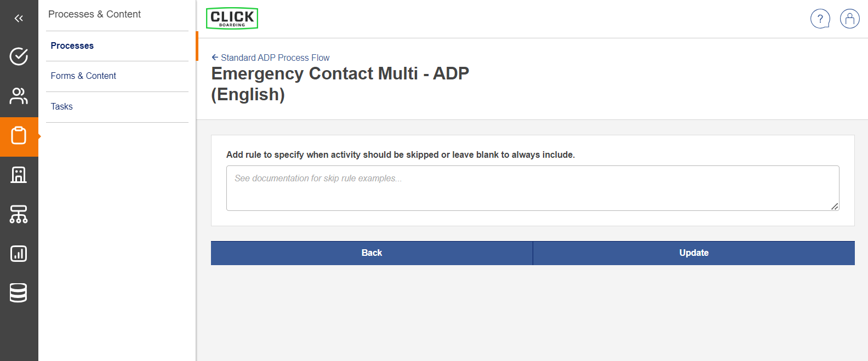Viewport: 868px width, 361px height.
Task: Click the help question mark icon
Action: tap(820, 19)
